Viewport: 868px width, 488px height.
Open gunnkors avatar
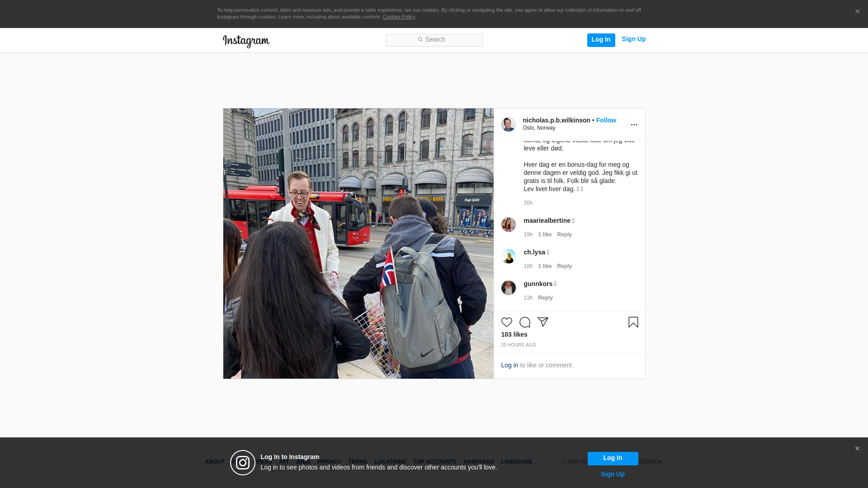coord(509,288)
